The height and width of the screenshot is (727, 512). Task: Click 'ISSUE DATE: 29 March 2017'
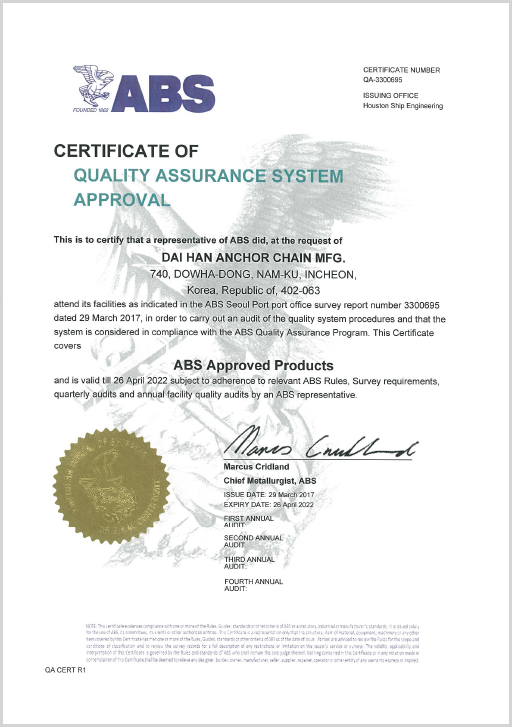tap(269, 495)
